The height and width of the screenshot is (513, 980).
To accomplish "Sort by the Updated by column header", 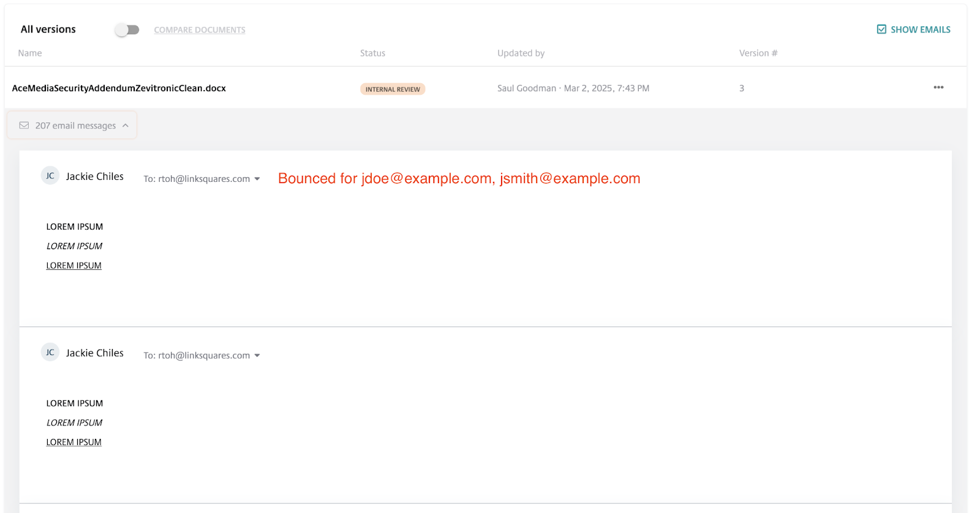I will tap(521, 53).
